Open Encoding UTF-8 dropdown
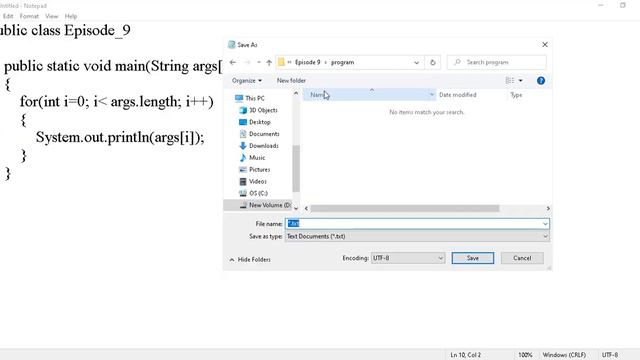Viewport: 640px width, 360px height. coord(408,258)
